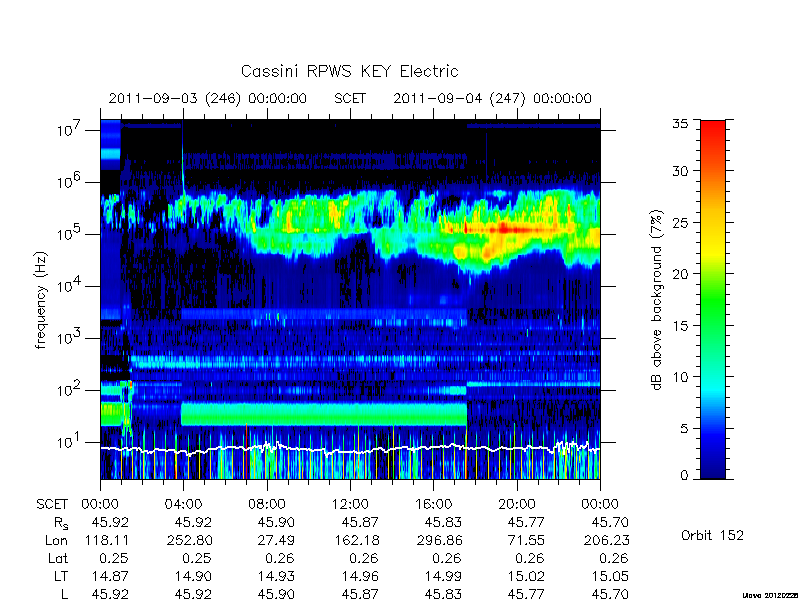Click the wide green band below 10^2 Hz
The image size is (800, 600).
324,414
